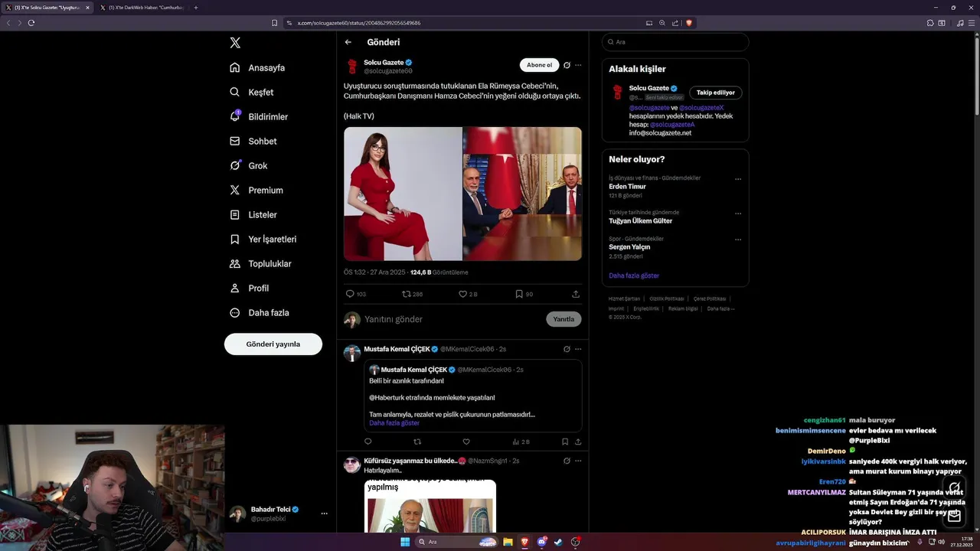Open Profil page

[x=250, y=288]
